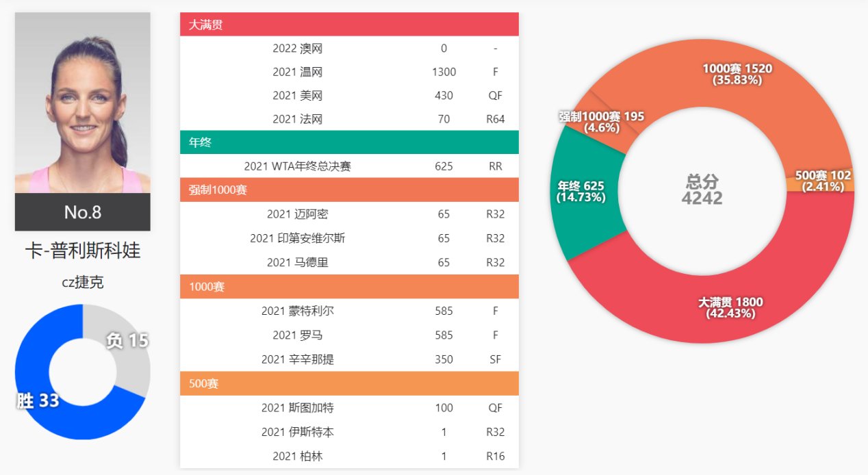Click the 430 points value for 美网
Viewport: 868px width, 475px height.
[x=444, y=96]
